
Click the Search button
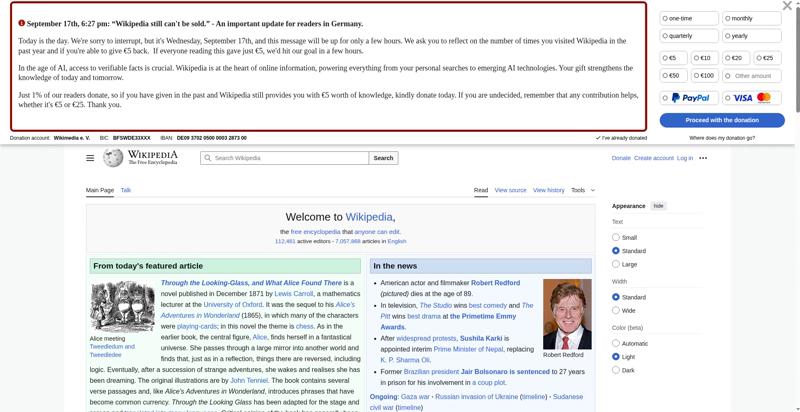pos(383,158)
